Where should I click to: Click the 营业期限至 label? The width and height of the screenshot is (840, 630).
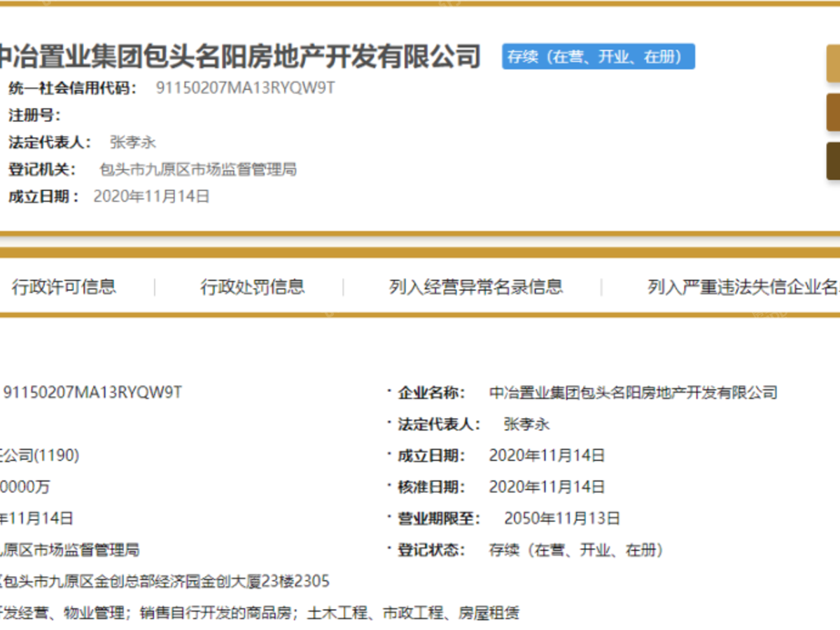[x=439, y=519]
